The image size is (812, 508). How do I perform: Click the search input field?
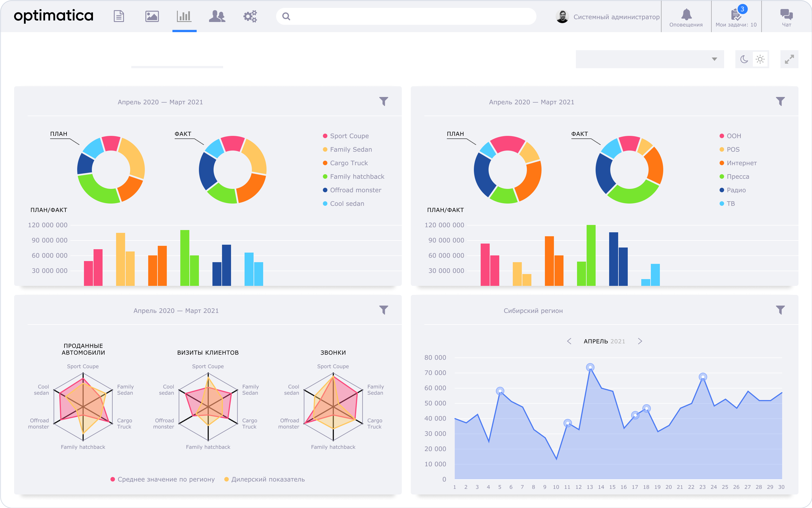pos(410,16)
